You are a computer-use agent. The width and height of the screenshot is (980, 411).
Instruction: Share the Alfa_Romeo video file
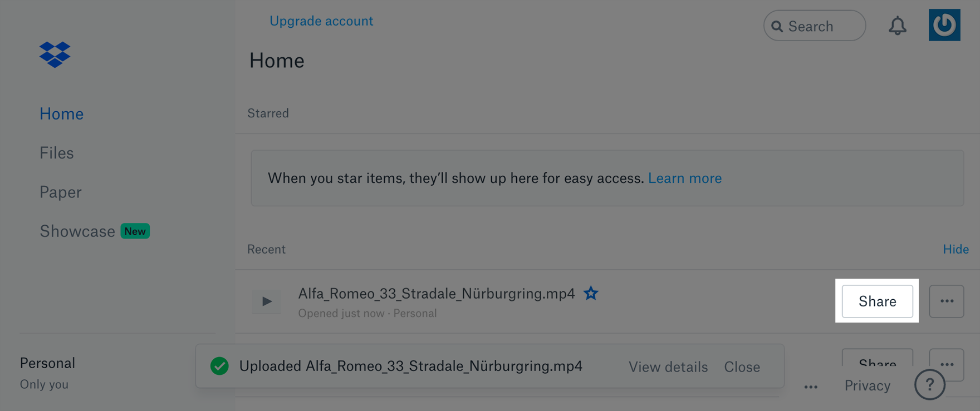(877, 301)
